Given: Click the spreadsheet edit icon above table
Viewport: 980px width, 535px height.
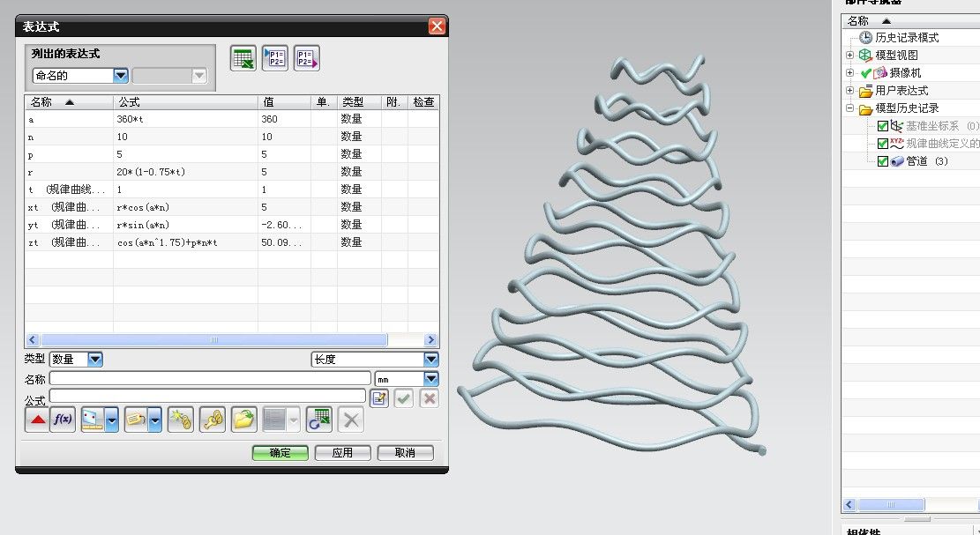Looking at the screenshot, I should 243,59.
